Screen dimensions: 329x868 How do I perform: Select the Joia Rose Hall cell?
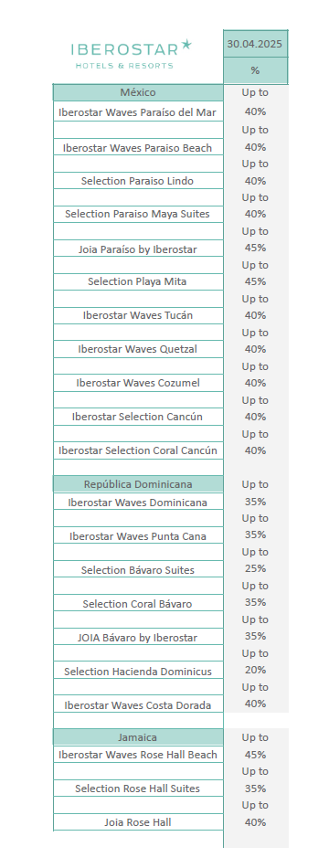pyautogui.click(x=139, y=822)
